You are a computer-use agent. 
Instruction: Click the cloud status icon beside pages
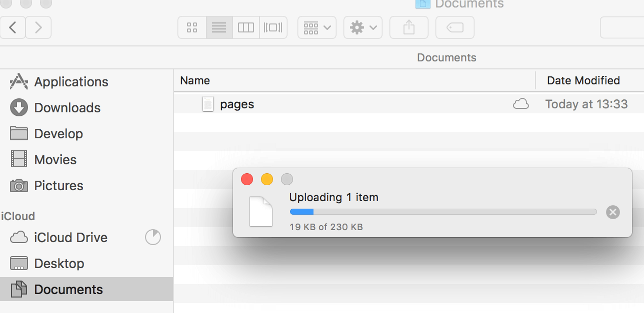(x=521, y=104)
